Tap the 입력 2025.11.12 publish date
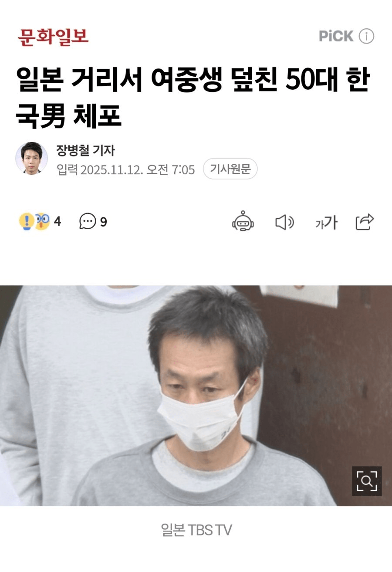The width and height of the screenshot is (392, 572). (x=125, y=169)
